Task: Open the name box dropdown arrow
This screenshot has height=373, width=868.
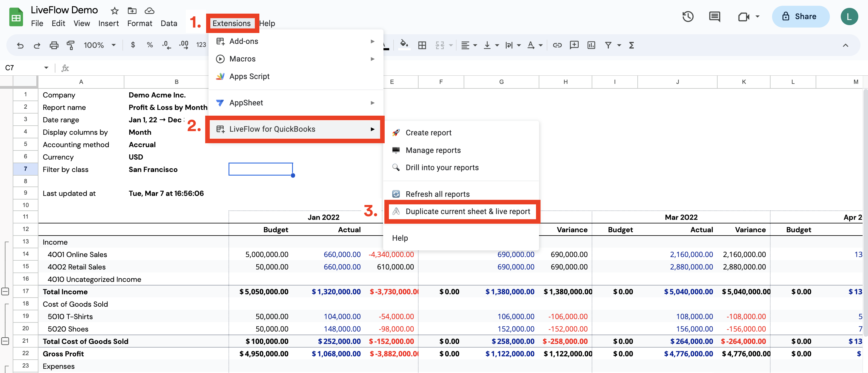Action: pyautogui.click(x=46, y=68)
